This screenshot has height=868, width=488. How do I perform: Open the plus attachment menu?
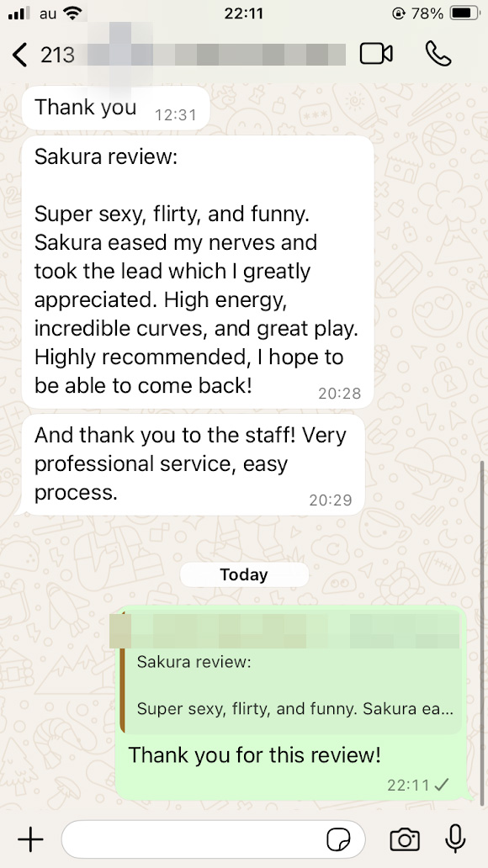pos(30,839)
